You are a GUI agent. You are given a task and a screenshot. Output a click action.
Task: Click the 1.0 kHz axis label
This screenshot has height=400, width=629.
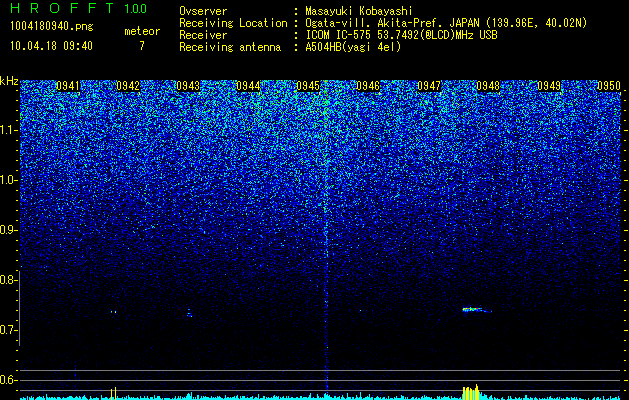point(7,180)
